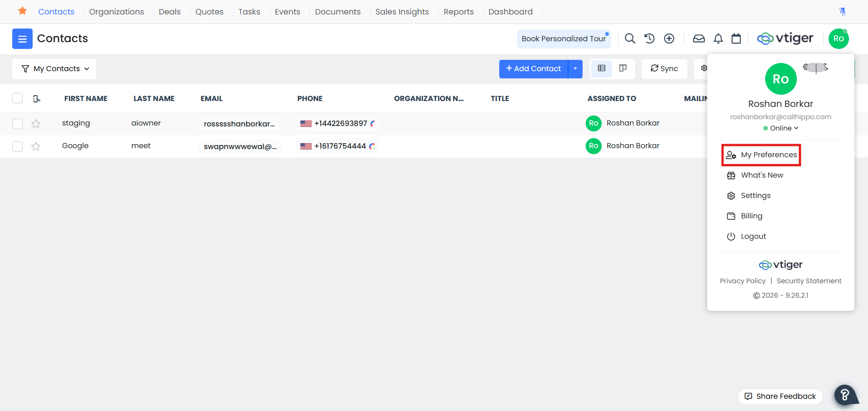Open Dashboard tab
This screenshot has width=868, height=411.
pos(511,12)
